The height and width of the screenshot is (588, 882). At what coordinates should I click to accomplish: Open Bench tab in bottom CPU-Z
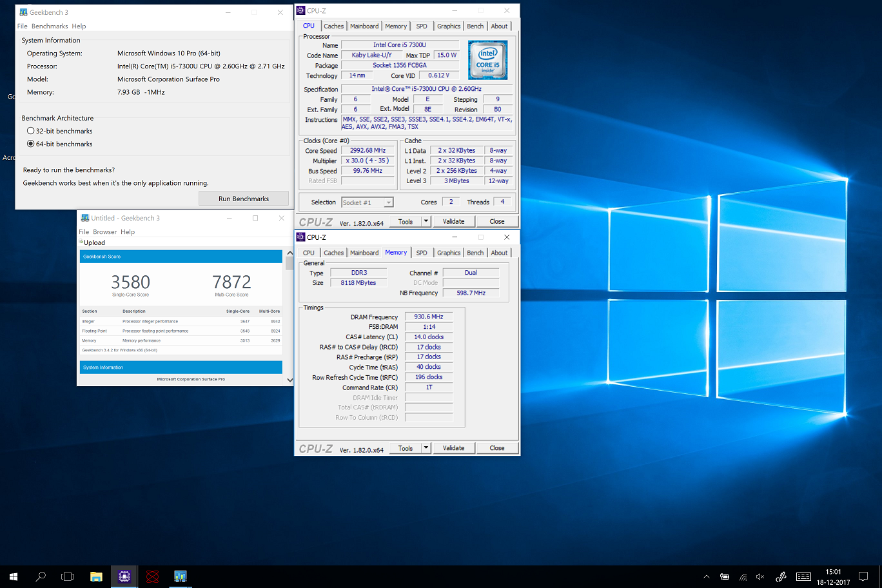pyautogui.click(x=475, y=253)
